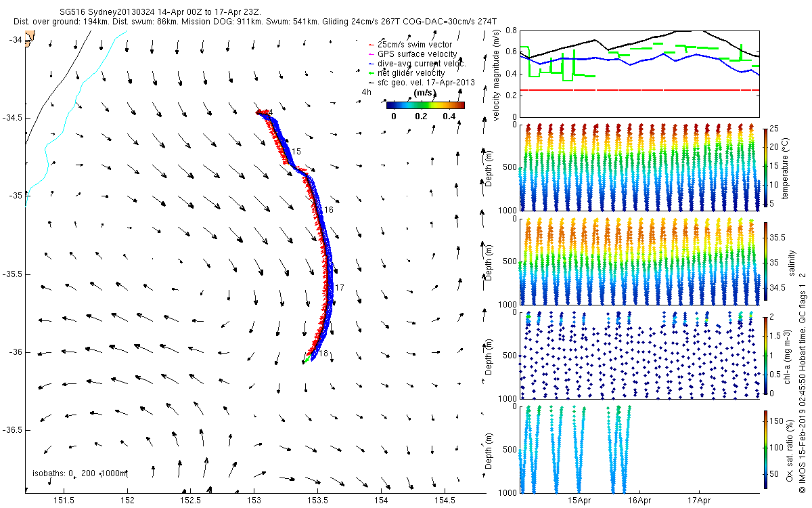Click the '25' tick on the temperature colorbar
812x508 pixels.
(x=774, y=129)
